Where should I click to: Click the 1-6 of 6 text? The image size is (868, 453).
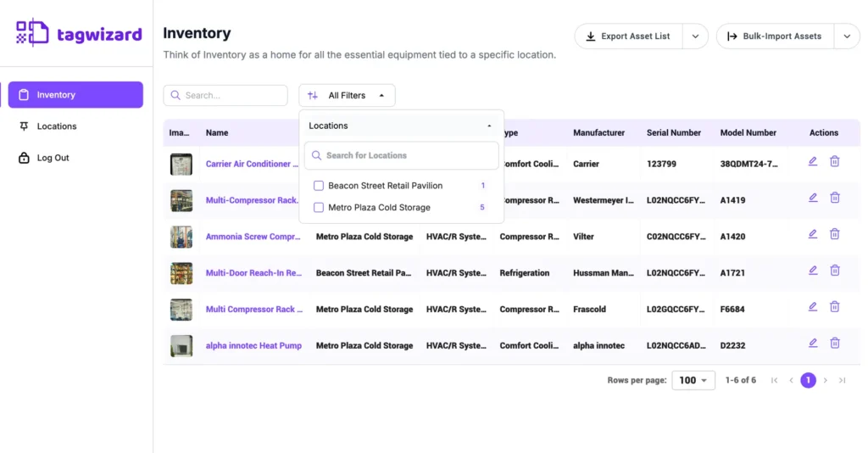[x=741, y=380]
